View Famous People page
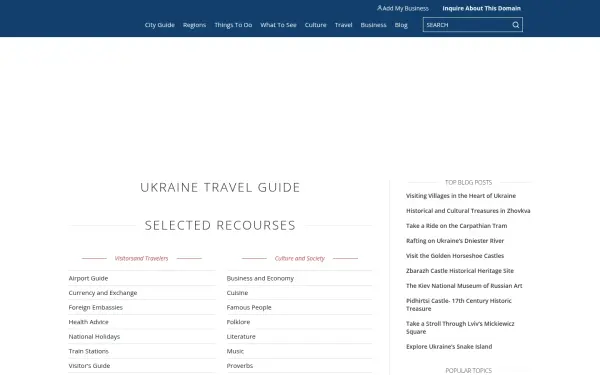The width and height of the screenshot is (600, 375). tap(249, 307)
